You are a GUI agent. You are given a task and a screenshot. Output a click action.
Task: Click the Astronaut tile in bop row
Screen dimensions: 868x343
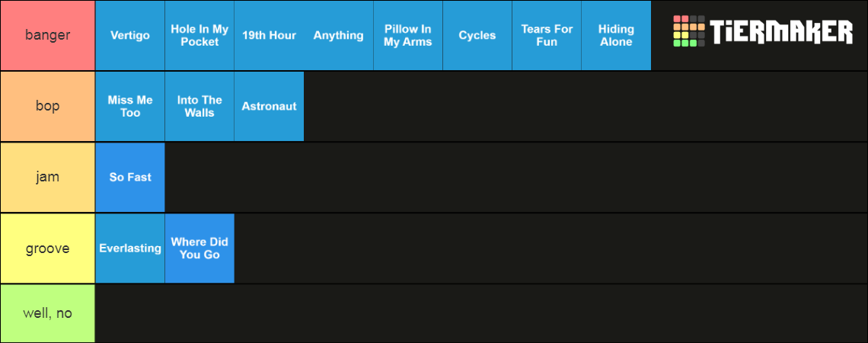[x=269, y=107]
